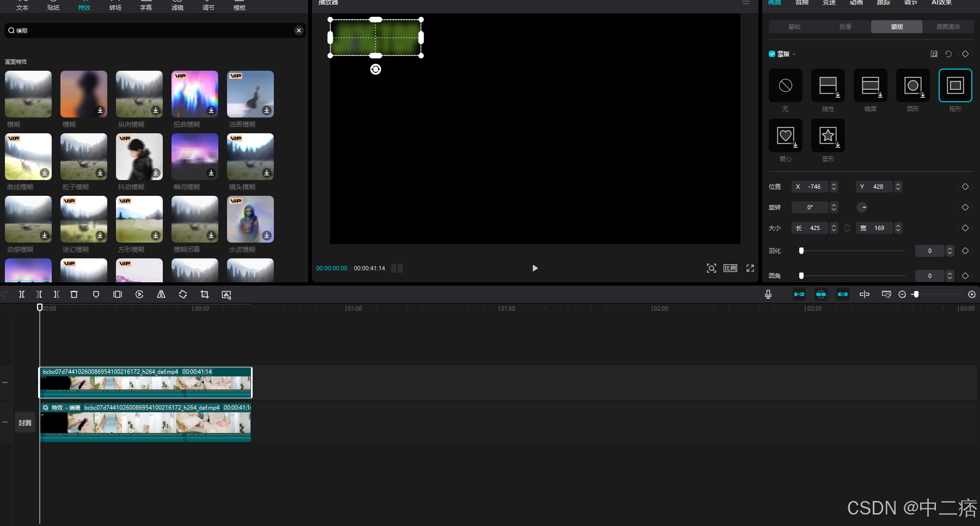Click the reset mask icon
Screen dimensions: 980x526
948,54
